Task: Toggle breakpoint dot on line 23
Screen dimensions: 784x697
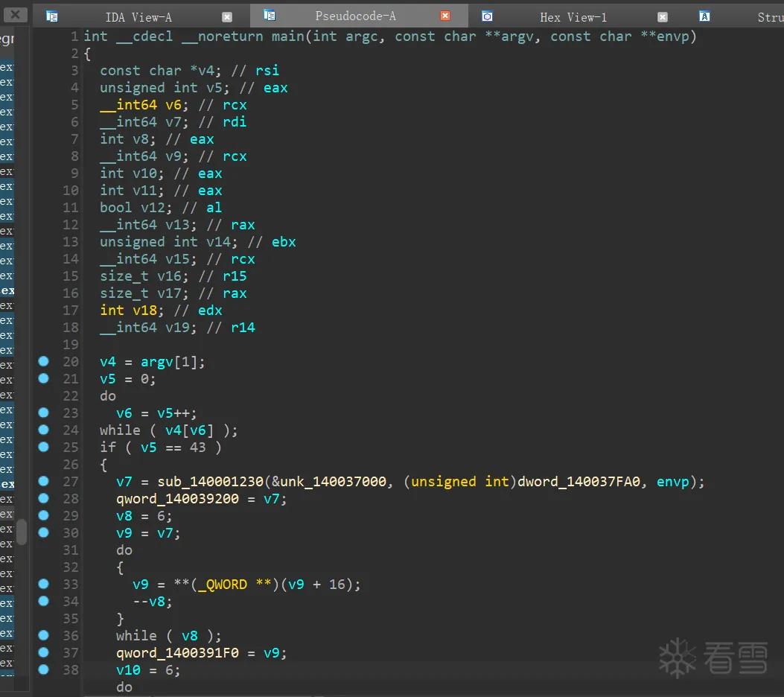Action: click(x=43, y=413)
